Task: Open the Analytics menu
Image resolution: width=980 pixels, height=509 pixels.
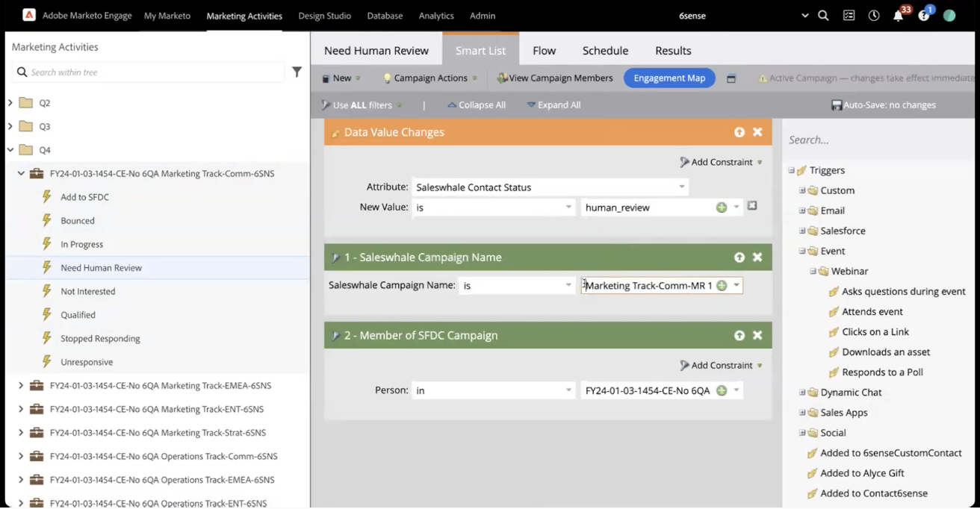Action: click(x=436, y=16)
